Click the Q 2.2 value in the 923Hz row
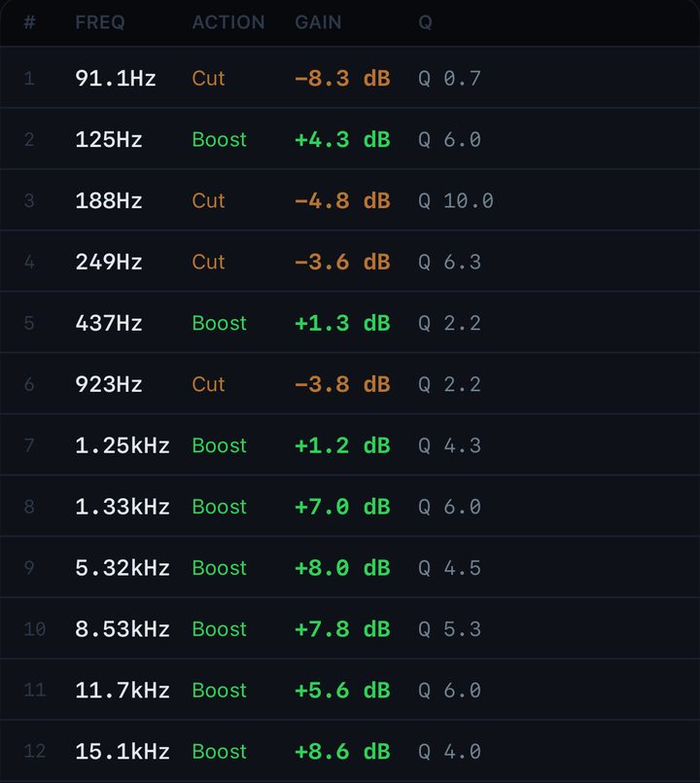The image size is (700, 783). pos(450,384)
